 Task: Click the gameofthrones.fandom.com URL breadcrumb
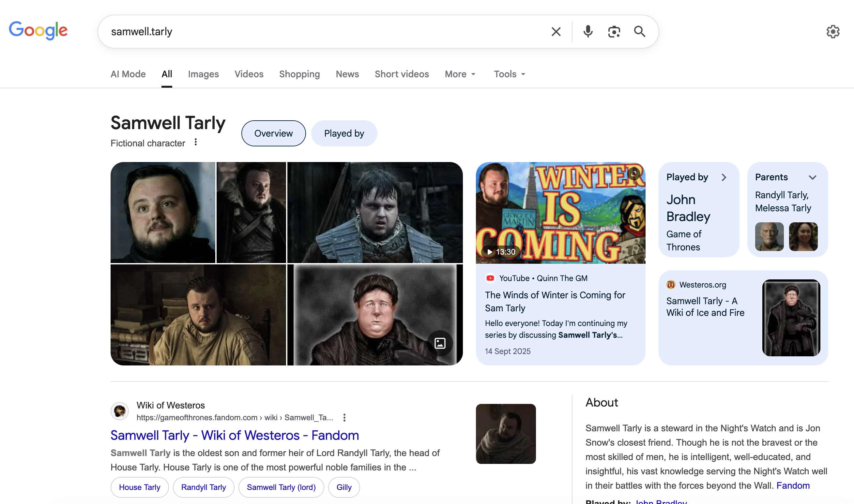[x=235, y=417]
